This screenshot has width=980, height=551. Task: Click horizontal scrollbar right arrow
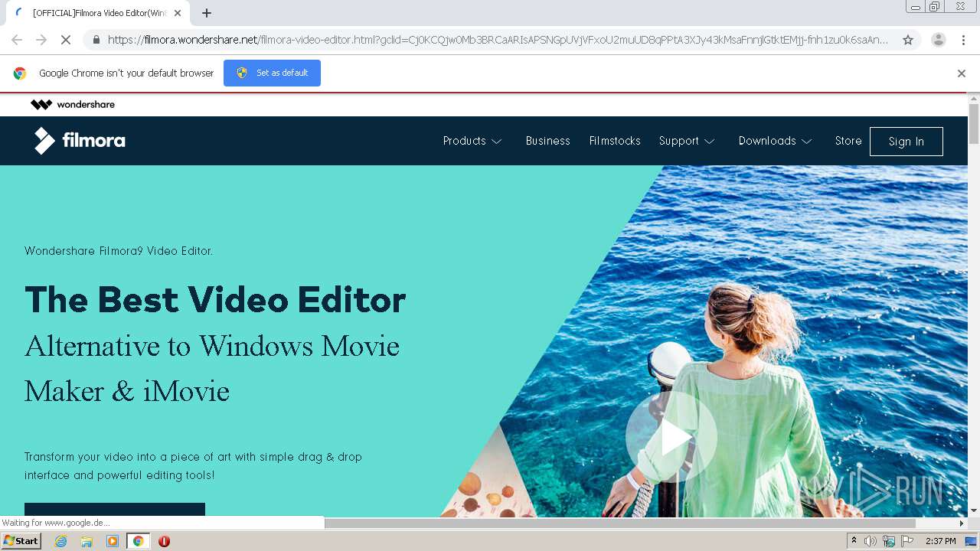tap(962, 523)
